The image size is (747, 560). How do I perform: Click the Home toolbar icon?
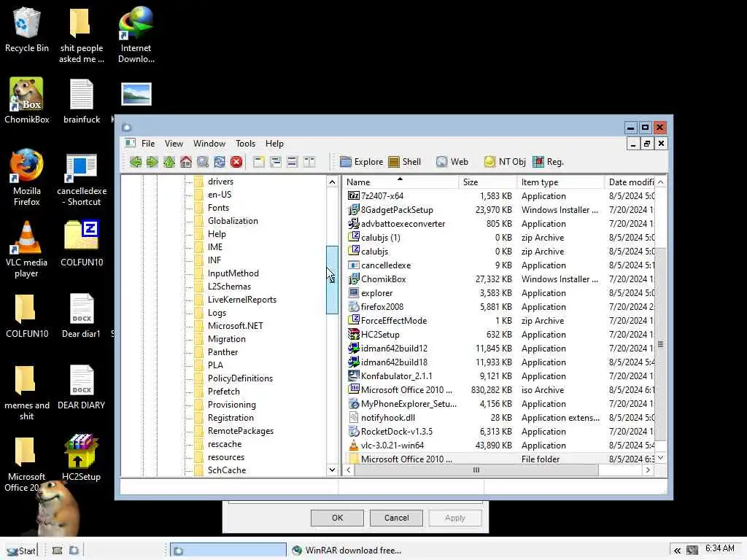click(186, 162)
